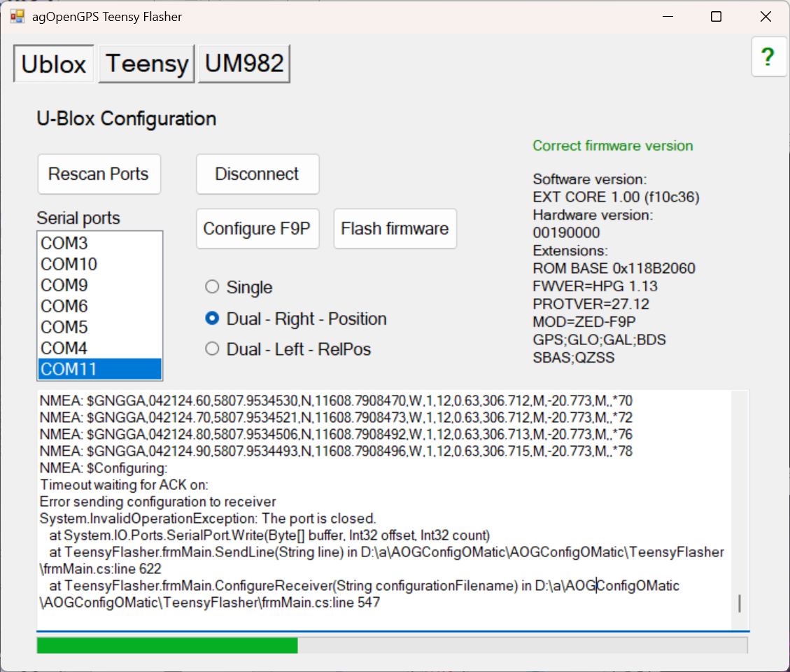
Task: Select highlighted COM11 port
Action: click(x=100, y=369)
